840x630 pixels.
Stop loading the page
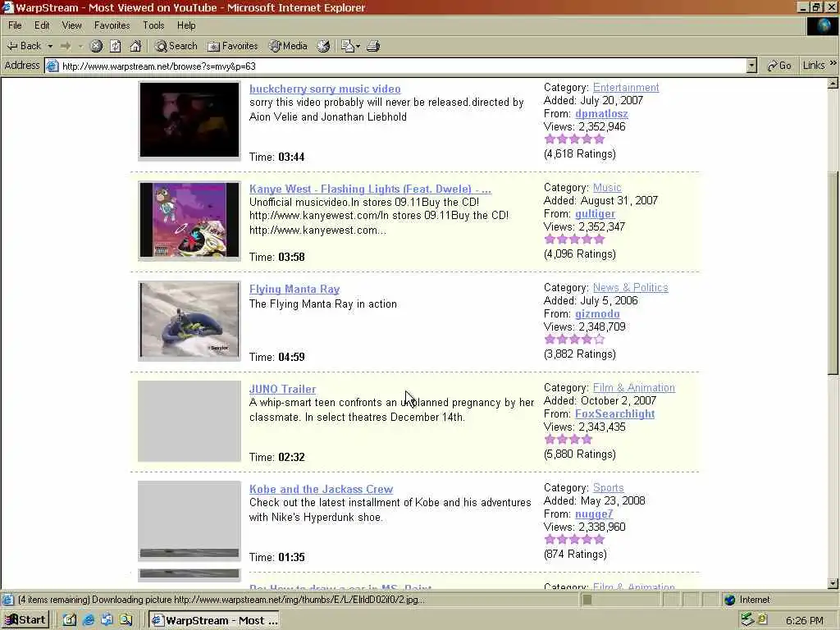tap(96, 46)
